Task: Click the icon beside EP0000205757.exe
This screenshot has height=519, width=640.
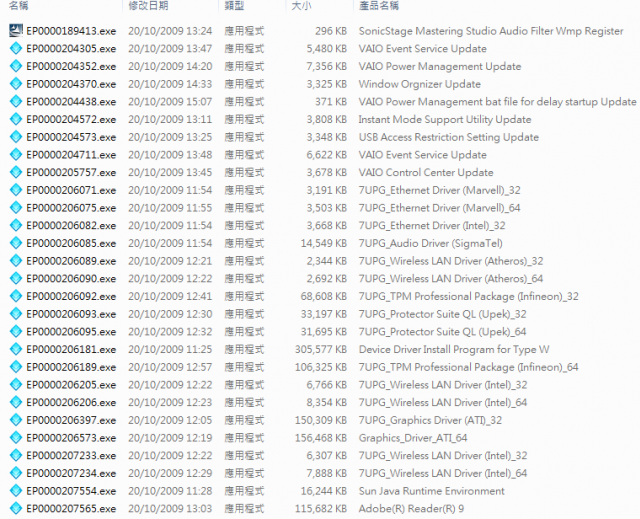Action: pos(16,172)
